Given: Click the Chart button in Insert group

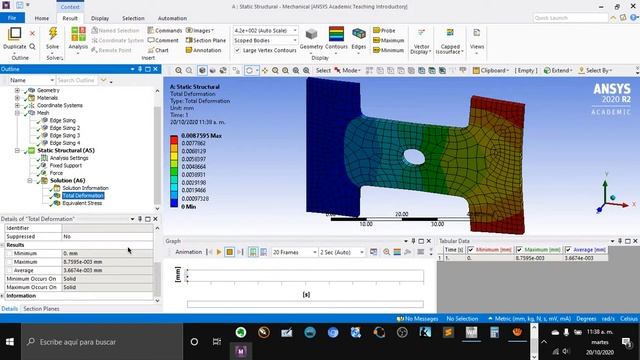Looking at the screenshot, I should click(158, 50).
